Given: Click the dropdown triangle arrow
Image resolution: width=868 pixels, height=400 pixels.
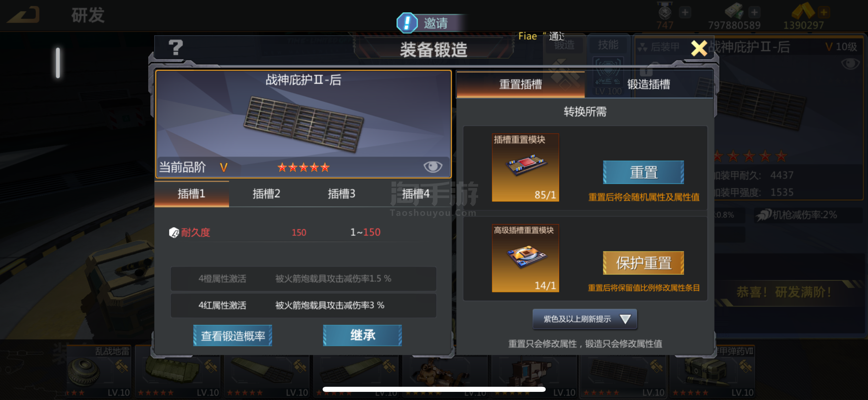Looking at the screenshot, I should click(625, 319).
